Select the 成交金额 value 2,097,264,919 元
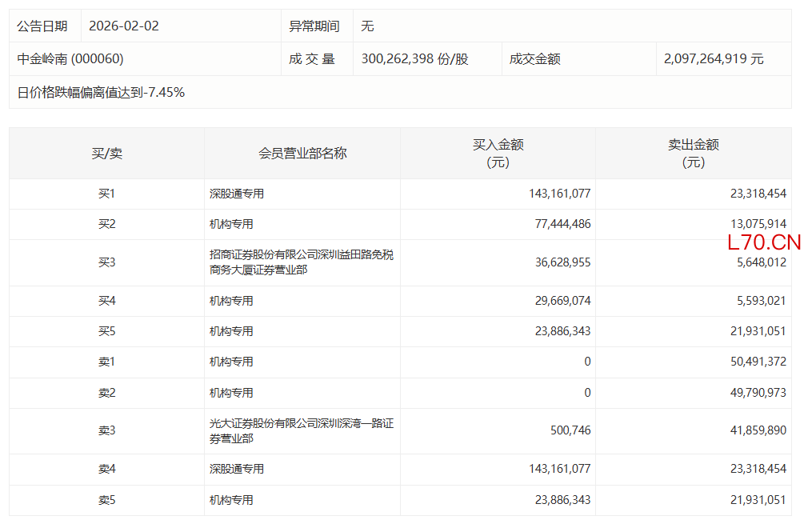 point(714,59)
